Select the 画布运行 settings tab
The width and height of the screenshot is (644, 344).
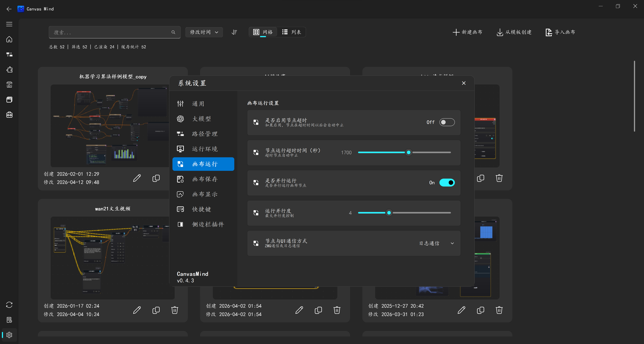click(203, 164)
